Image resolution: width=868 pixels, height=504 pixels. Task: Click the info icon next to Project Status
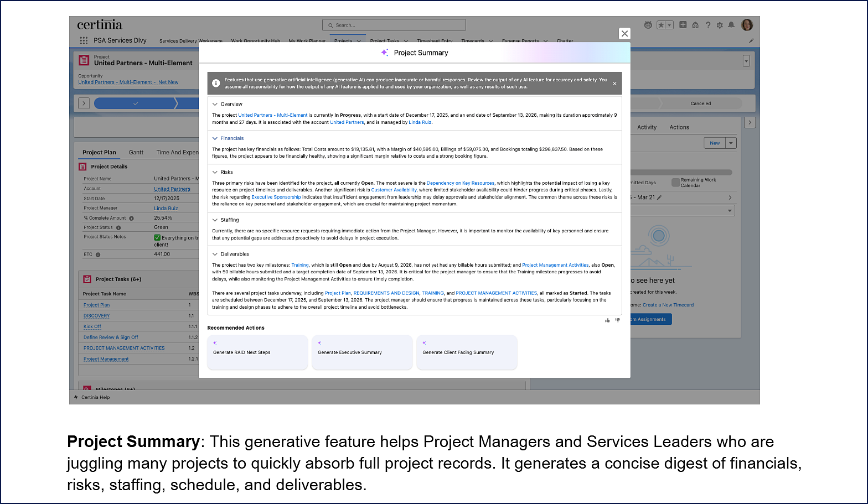pyautogui.click(x=118, y=227)
